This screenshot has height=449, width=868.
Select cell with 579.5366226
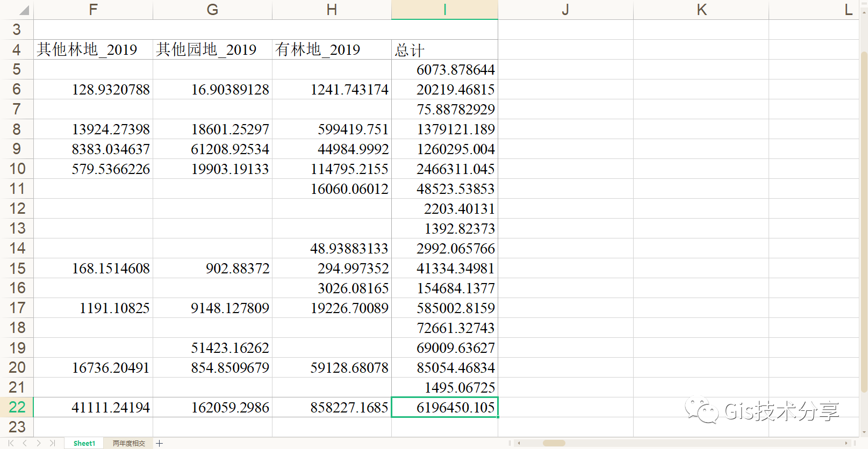pyautogui.click(x=94, y=169)
